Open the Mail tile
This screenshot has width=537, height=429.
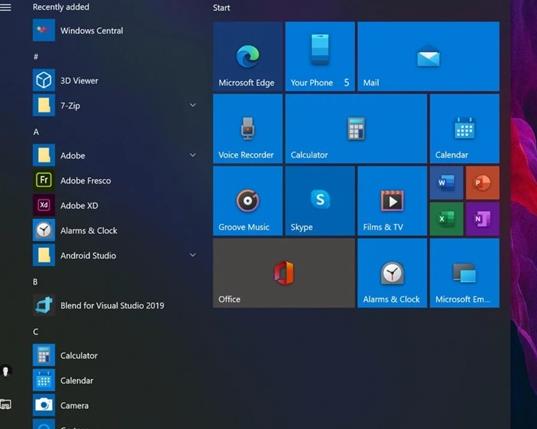click(428, 56)
